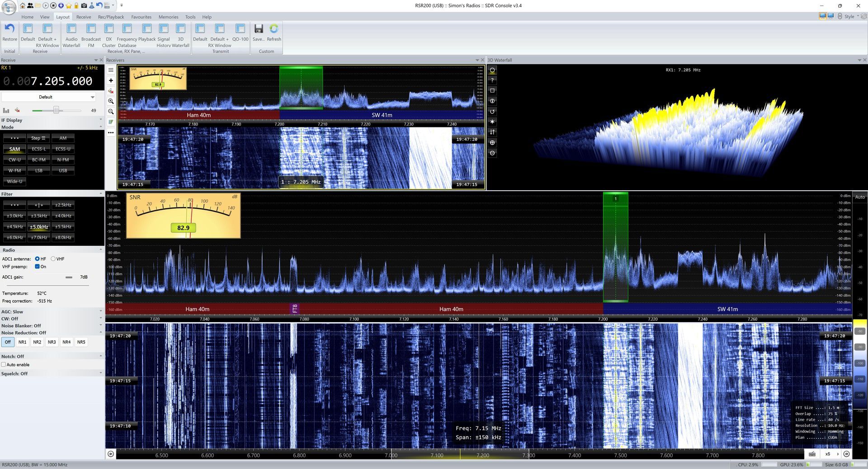
Task: Click the Restore layout icon
Action: click(x=9, y=29)
